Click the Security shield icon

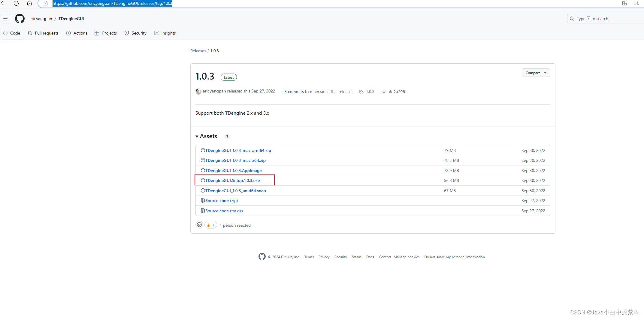point(126,33)
